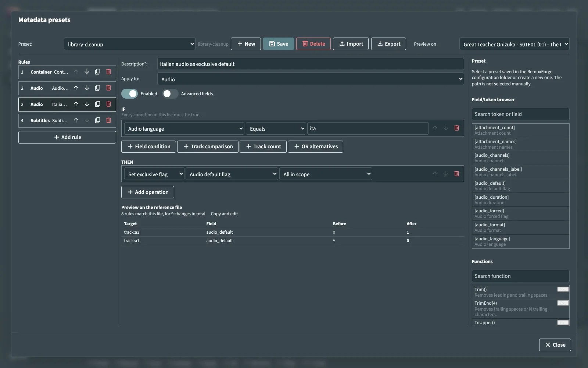
Task: Delete rule 2 Audio
Action: pyautogui.click(x=108, y=88)
